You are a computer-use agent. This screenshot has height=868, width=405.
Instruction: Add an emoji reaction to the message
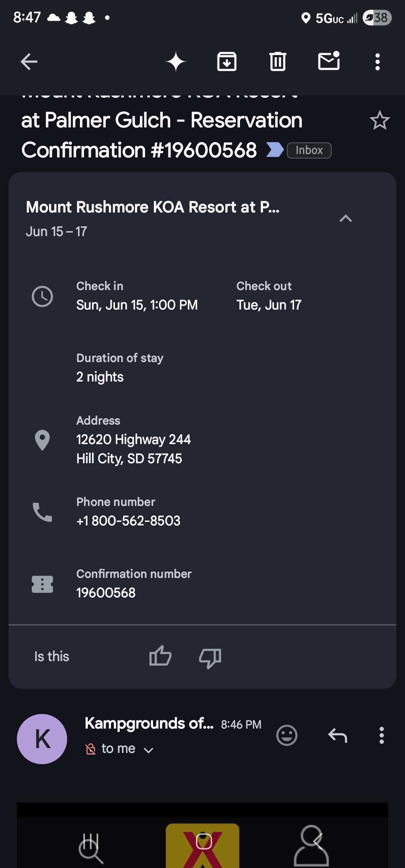pyautogui.click(x=287, y=735)
